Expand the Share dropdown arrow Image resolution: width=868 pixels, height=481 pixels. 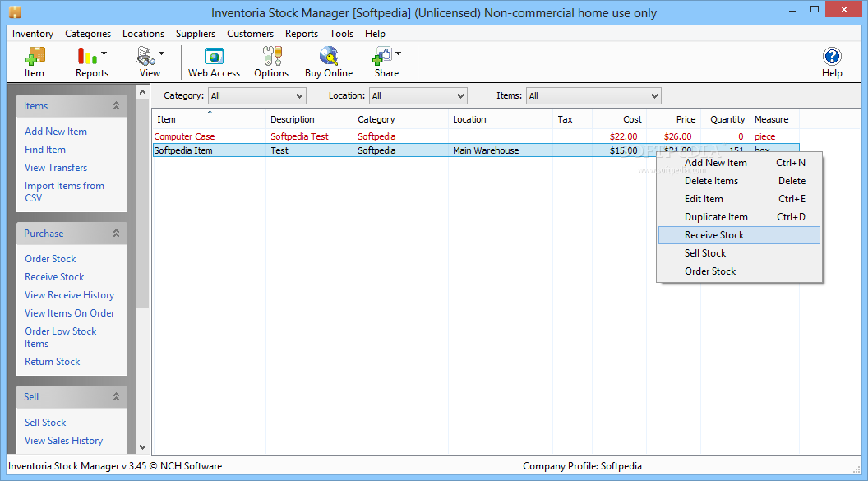[399, 53]
